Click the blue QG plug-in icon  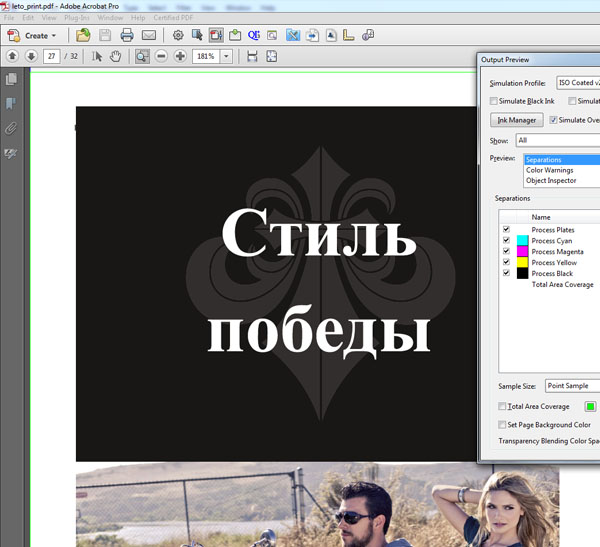(254, 35)
